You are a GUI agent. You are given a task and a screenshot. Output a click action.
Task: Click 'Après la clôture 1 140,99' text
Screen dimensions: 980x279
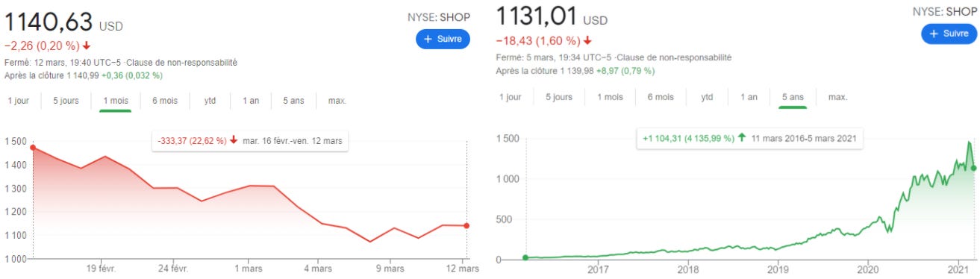(x=52, y=75)
